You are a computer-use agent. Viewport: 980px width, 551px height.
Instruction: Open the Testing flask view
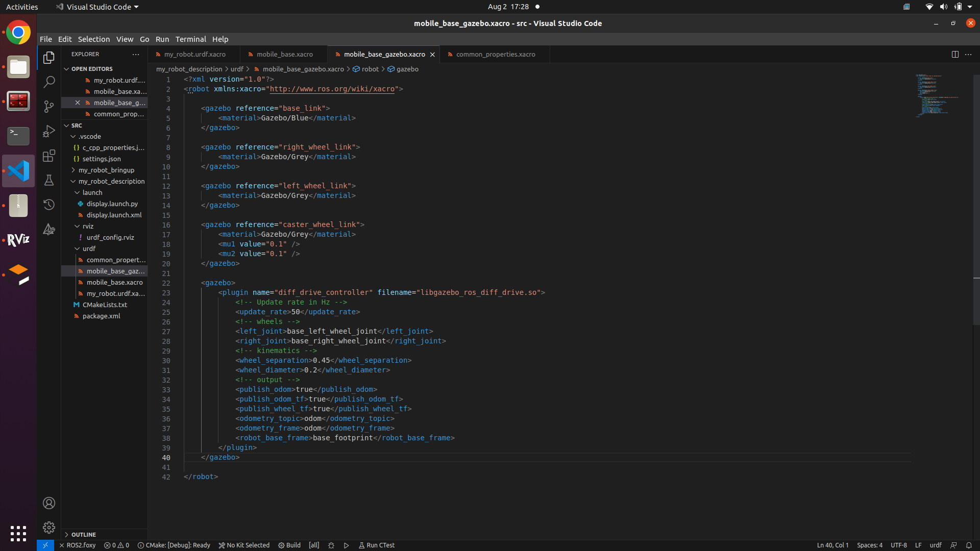click(49, 180)
